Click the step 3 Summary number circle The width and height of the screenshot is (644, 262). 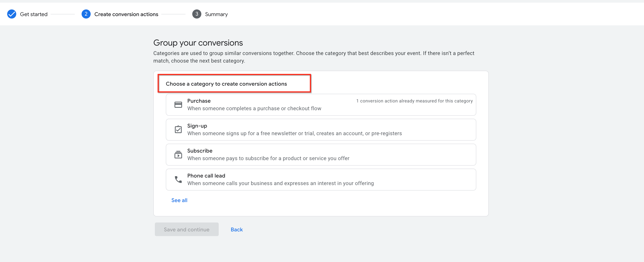pyautogui.click(x=196, y=14)
